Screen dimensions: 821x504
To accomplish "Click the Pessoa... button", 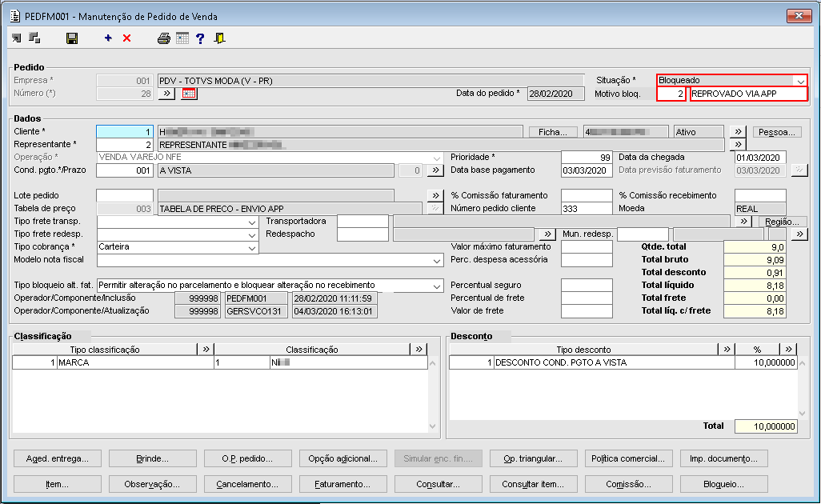I will [x=777, y=132].
